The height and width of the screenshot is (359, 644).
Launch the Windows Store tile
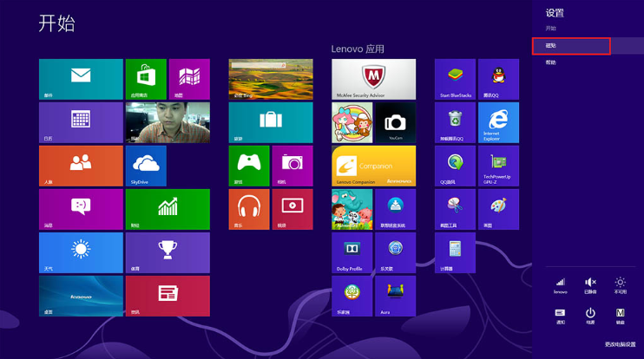pos(145,79)
